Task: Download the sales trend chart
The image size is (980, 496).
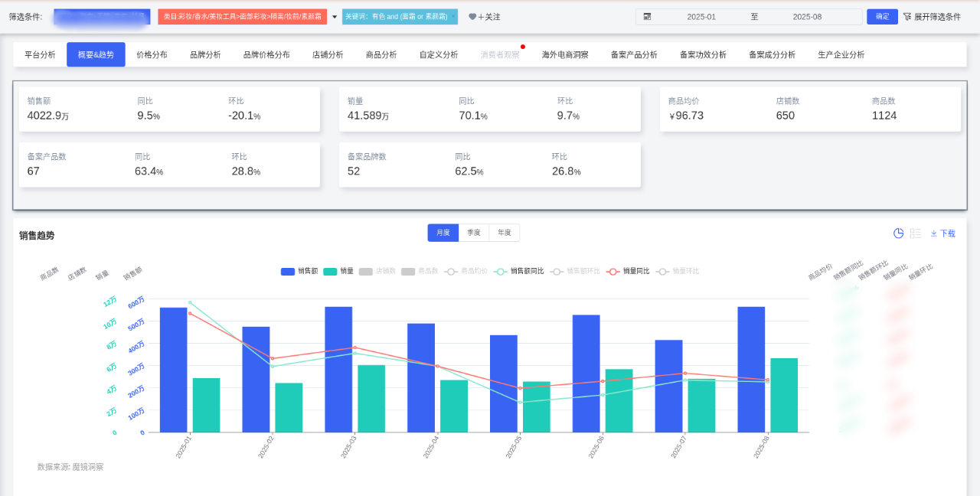Action: [x=943, y=233]
